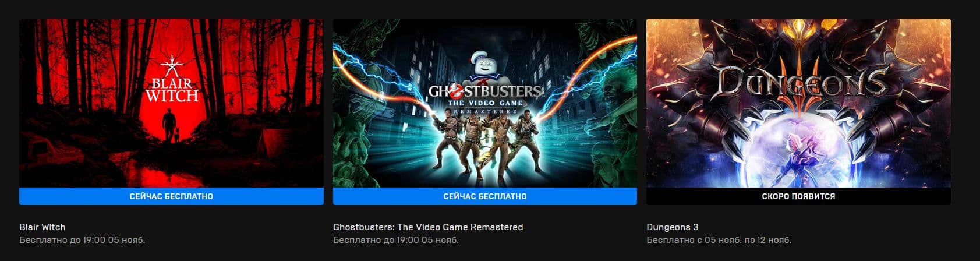This screenshot has height=261, width=980.
Task: Click the СКОРО ПОЯВИТСЯ banner
Action: (x=798, y=196)
